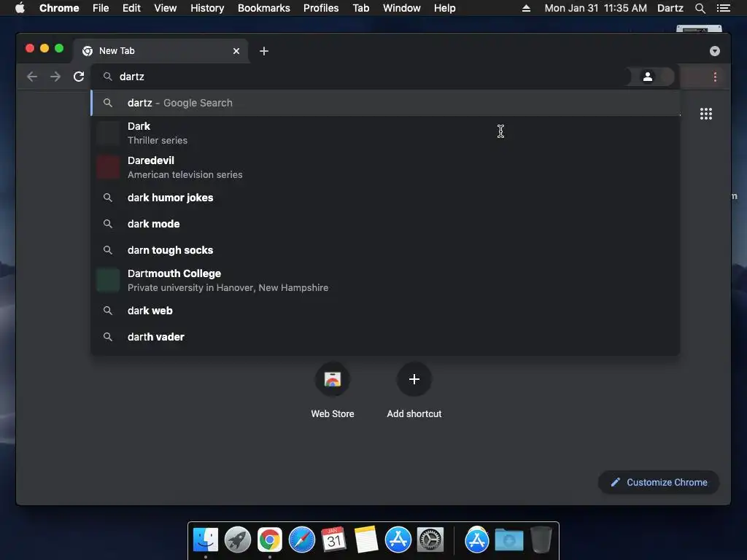The height and width of the screenshot is (560, 747).
Task: Select the 'dark web' suggestion
Action: (x=385, y=311)
